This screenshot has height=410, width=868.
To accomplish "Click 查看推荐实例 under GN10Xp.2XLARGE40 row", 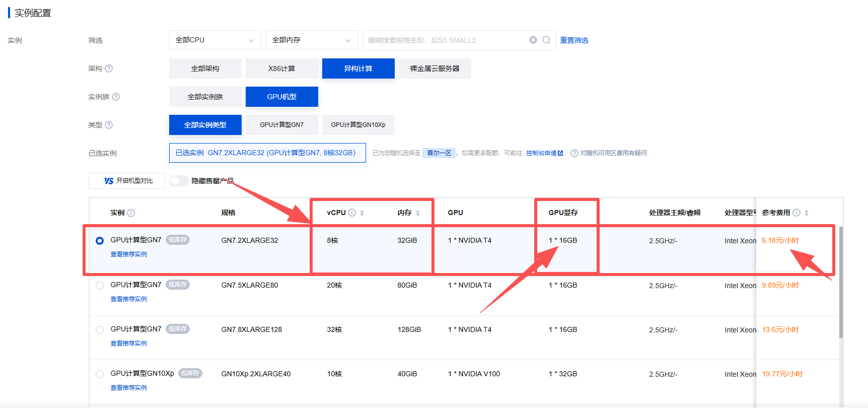I will [x=129, y=388].
